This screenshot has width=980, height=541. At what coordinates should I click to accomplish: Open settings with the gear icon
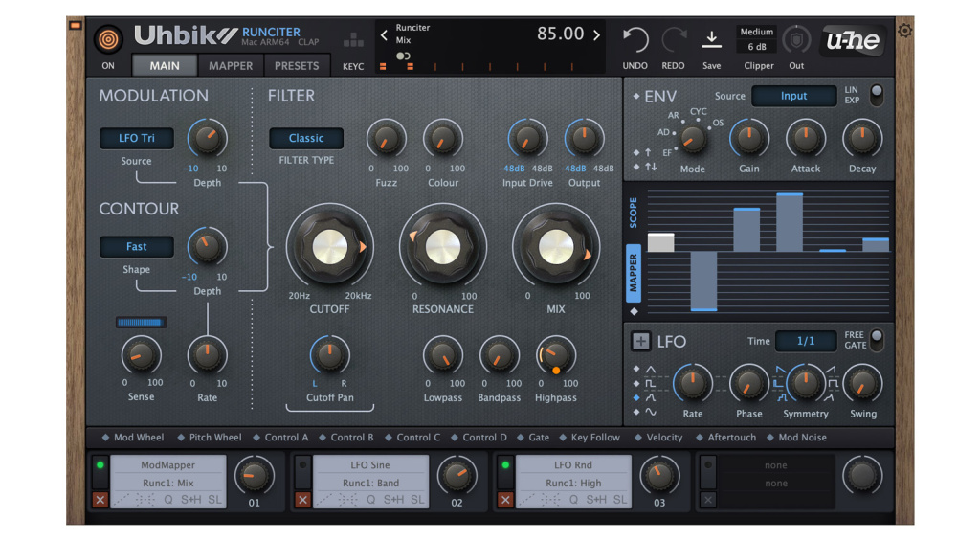(x=905, y=31)
